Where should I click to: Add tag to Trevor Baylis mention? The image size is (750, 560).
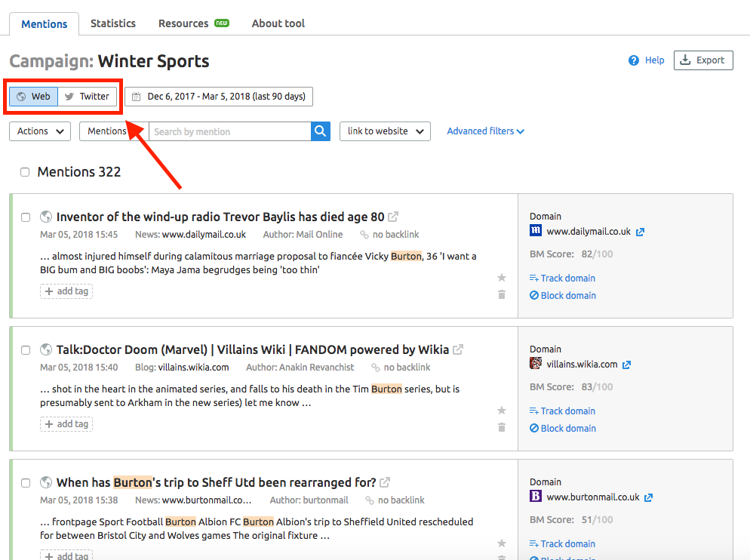pos(66,291)
